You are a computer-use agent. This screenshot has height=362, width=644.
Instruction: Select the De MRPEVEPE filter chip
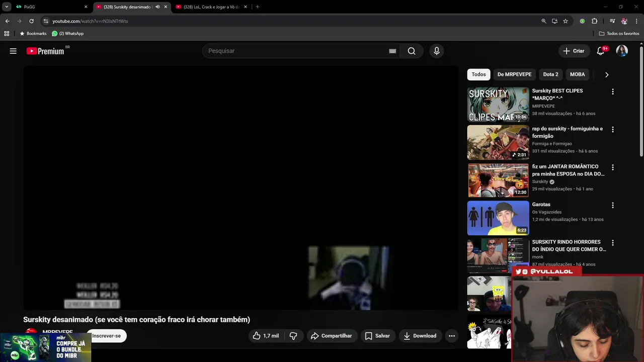point(514,74)
